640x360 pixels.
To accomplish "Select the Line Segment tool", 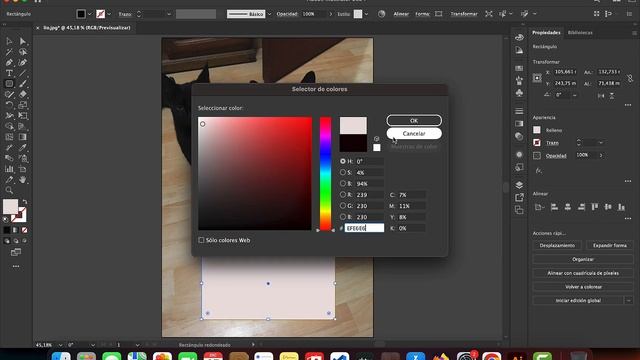I will [x=23, y=73].
